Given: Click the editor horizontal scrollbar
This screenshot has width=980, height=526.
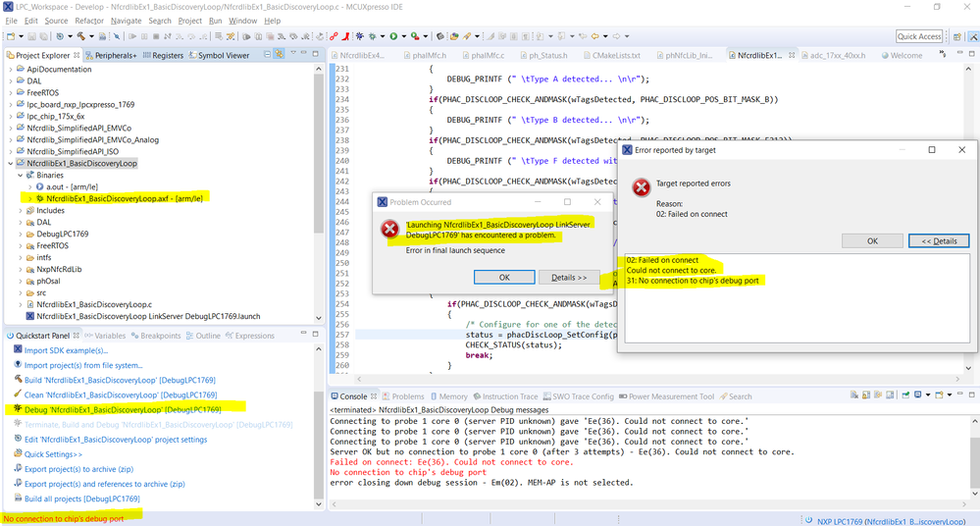Looking at the screenshot, I should pyautogui.click(x=657, y=379).
